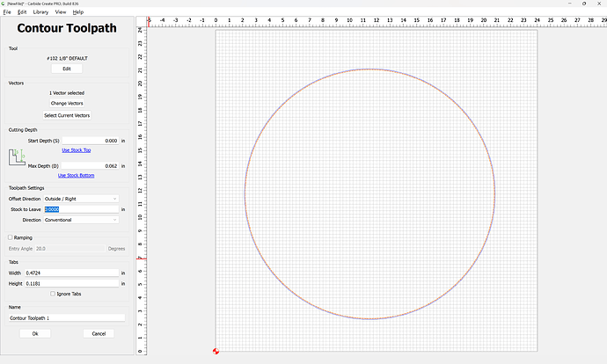Click the toolpath Name text field
This screenshot has height=364, width=607.
pyautogui.click(x=67, y=317)
